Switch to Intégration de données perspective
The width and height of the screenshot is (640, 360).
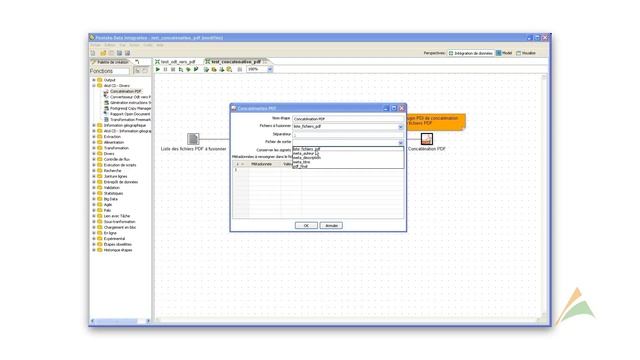[x=471, y=53]
